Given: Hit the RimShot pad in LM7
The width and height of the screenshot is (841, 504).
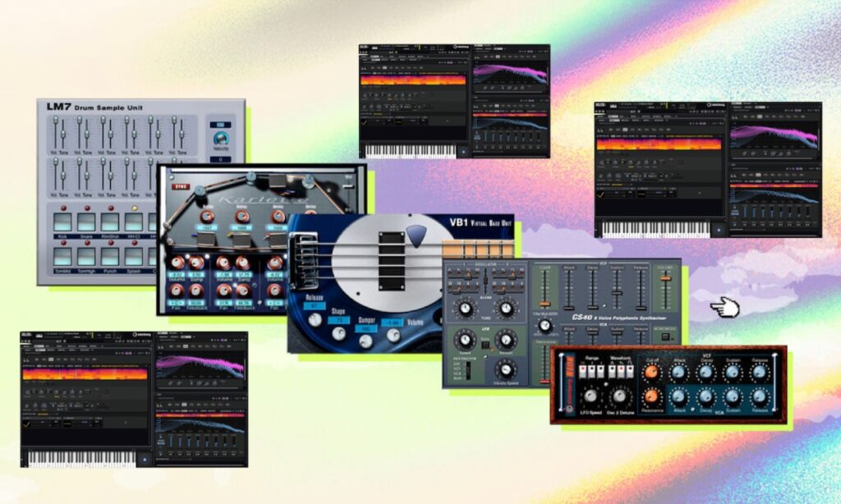Looking at the screenshot, I should (110, 222).
